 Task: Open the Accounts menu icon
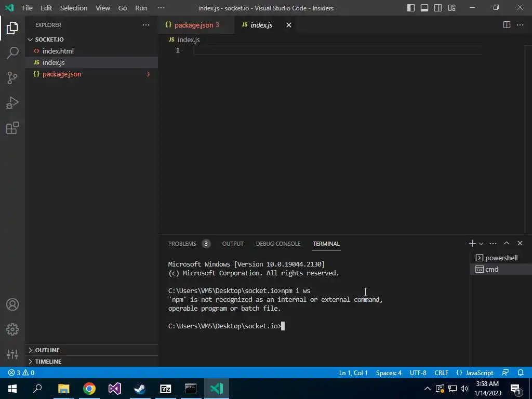(x=12, y=304)
